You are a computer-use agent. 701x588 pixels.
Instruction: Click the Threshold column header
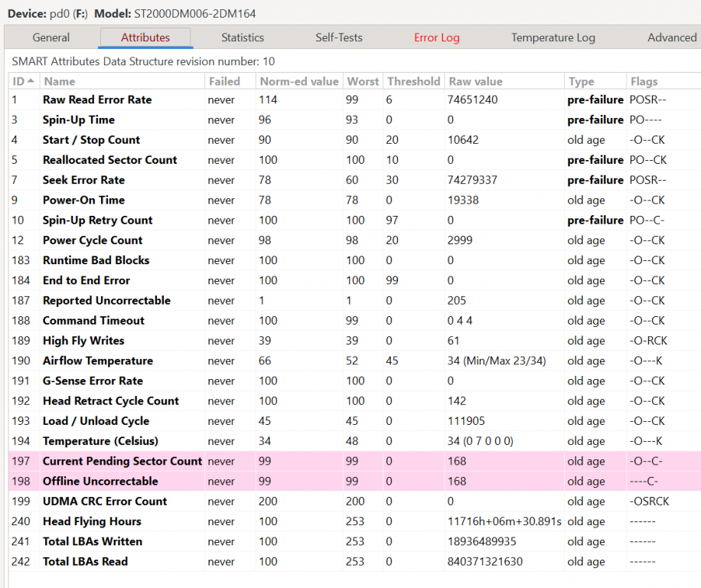click(x=413, y=81)
